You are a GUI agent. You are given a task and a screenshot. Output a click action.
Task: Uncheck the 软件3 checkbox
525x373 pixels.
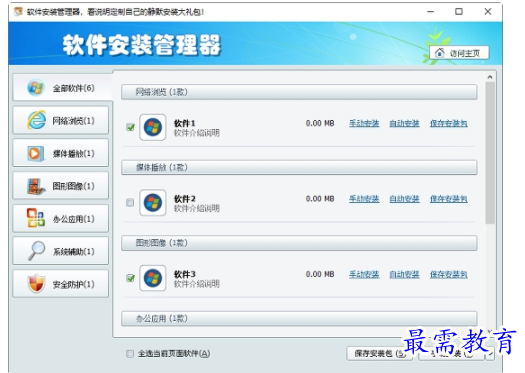(x=130, y=278)
